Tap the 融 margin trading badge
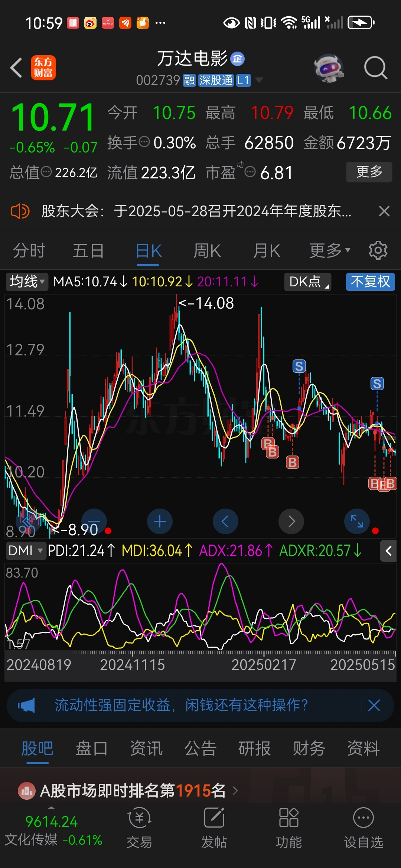 point(189,80)
